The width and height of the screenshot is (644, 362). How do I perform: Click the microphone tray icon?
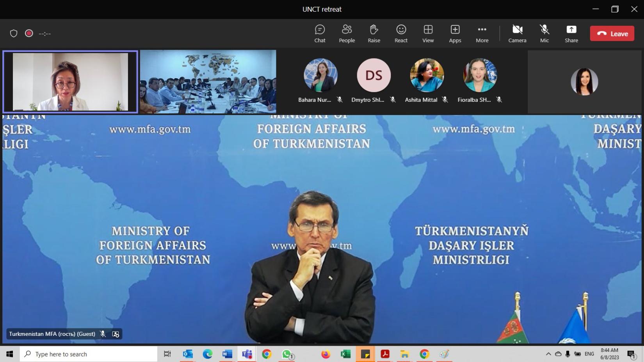(x=568, y=354)
